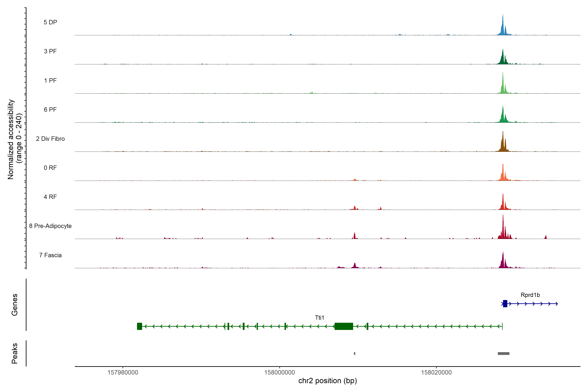Screen dimensions: 588x392
Task: Click the leftmost green Tti1 exon
Action: pos(139,326)
